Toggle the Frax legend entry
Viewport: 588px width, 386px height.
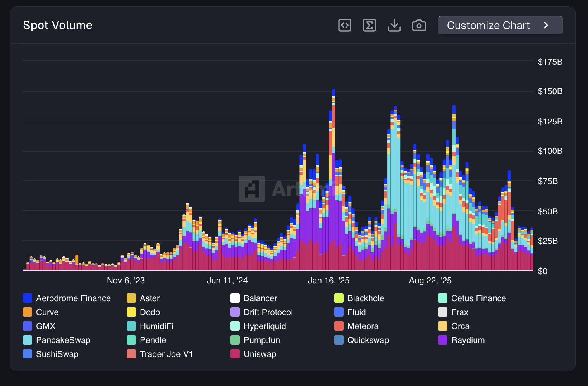tap(453, 312)
